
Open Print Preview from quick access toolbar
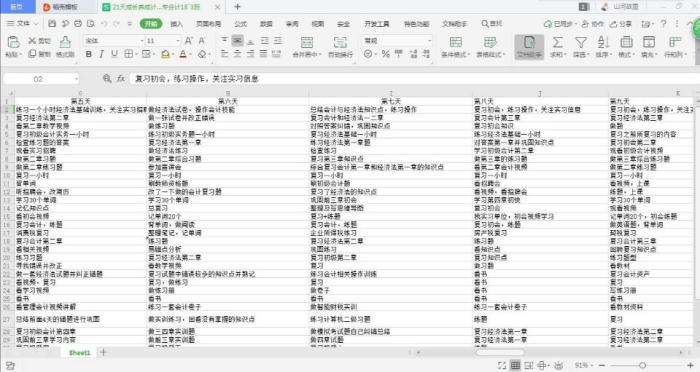[91, 24]
